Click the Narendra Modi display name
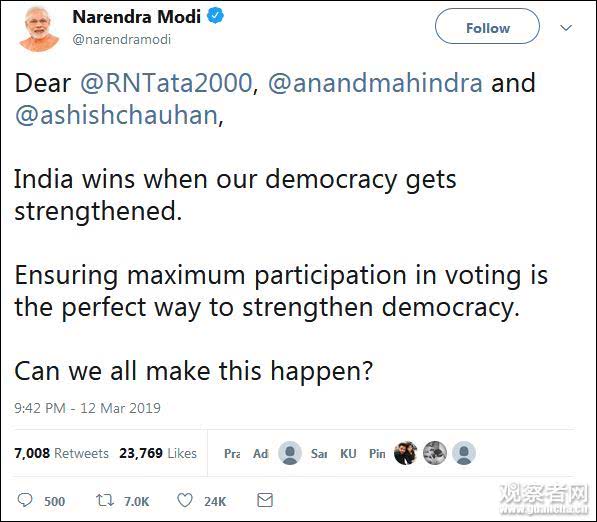The width and height of the screenshot is (597, 522). (137, 17)
